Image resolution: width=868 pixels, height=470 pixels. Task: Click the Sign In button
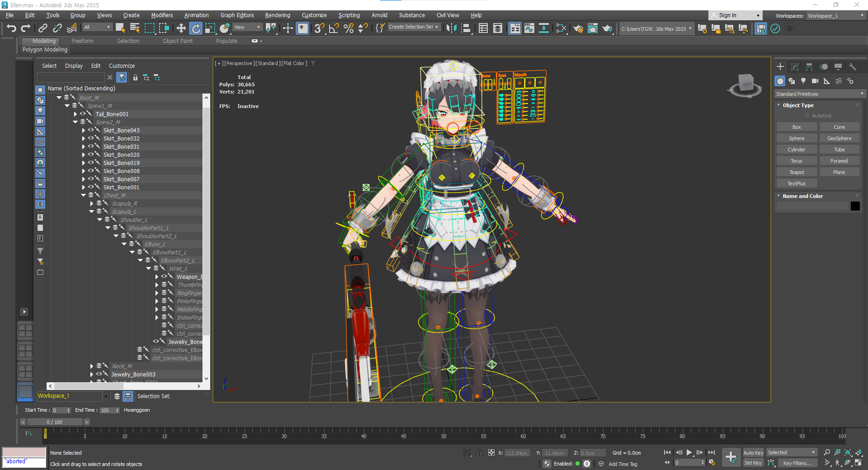[735, 15]
